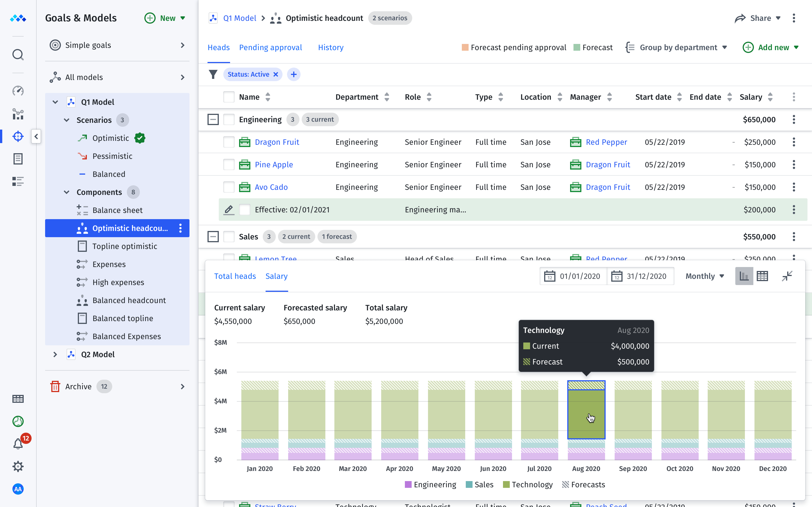Open notifications via the bell icon
The width and height of the screenshot is (812, 507).
coord(18,443)
